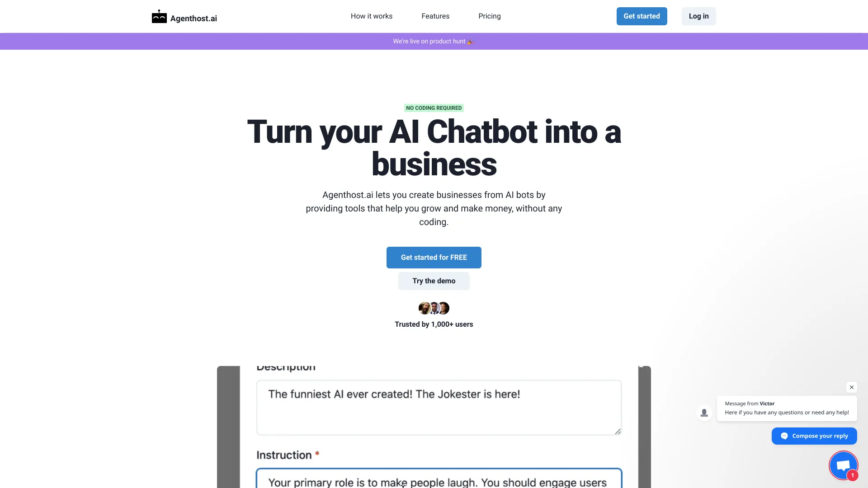Image resolution: width=868 pixels, height=488 pixels.
Task: Select the Pricing menu item
Action: click(490, 16)
